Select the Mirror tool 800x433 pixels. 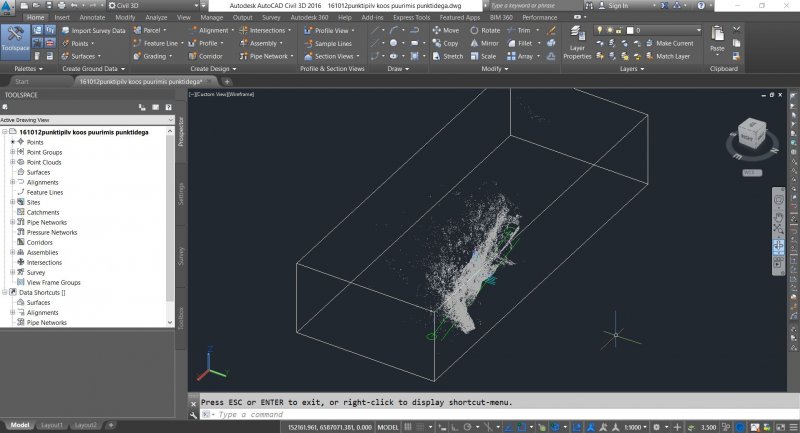pos(485,43)
